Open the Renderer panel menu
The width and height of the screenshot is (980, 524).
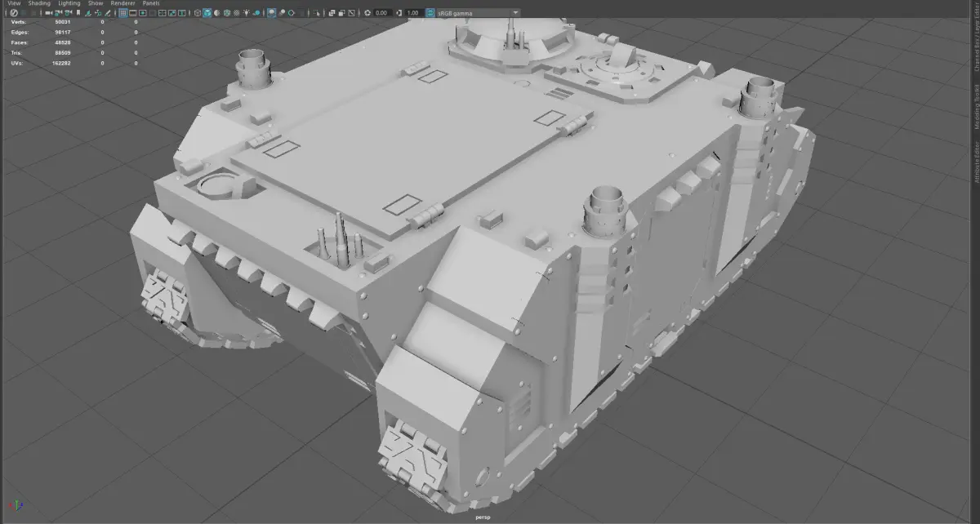tap(122, 3)
